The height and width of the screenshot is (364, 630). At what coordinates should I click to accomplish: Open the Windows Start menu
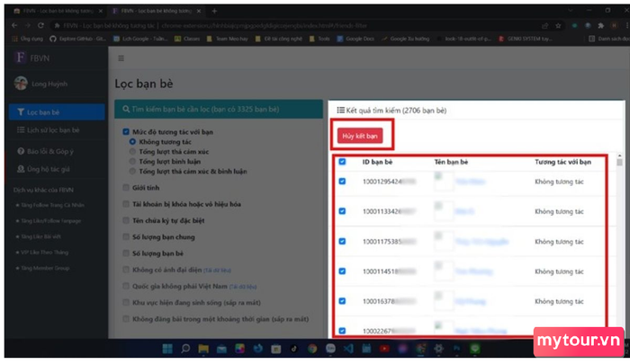tap(167, 349)
